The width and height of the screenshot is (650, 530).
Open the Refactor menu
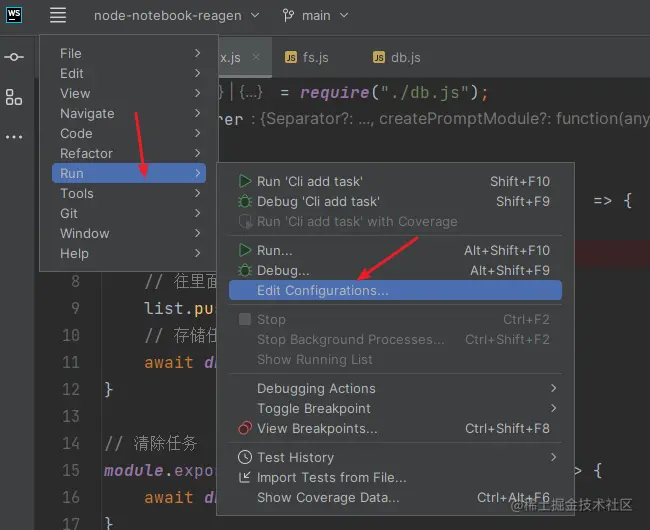(129, 153)
